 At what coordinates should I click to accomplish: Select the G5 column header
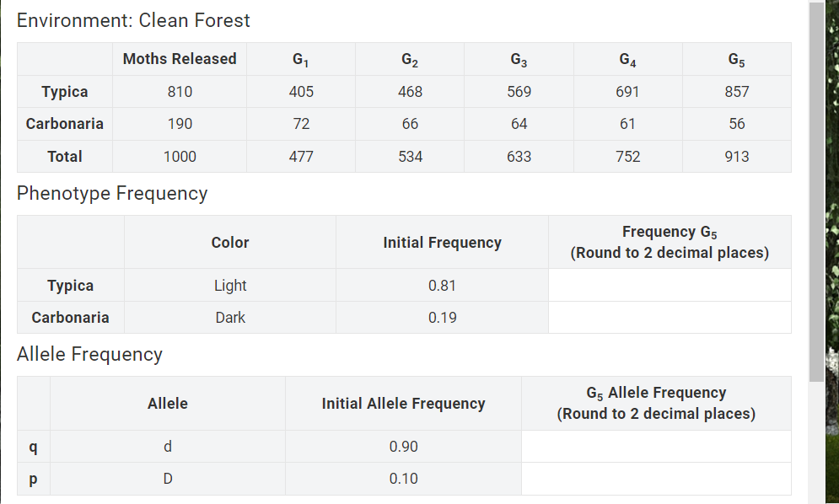[736, 59]
